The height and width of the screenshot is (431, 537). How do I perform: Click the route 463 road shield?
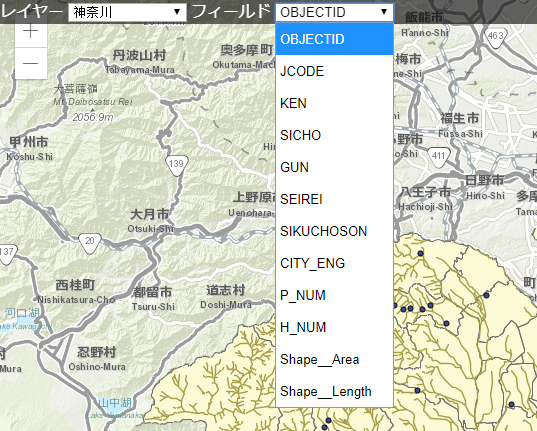pos(495,36)
